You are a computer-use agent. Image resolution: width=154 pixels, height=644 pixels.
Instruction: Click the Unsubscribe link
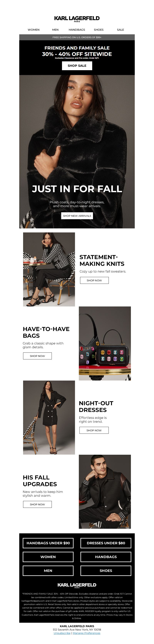[x=62, y=633]
